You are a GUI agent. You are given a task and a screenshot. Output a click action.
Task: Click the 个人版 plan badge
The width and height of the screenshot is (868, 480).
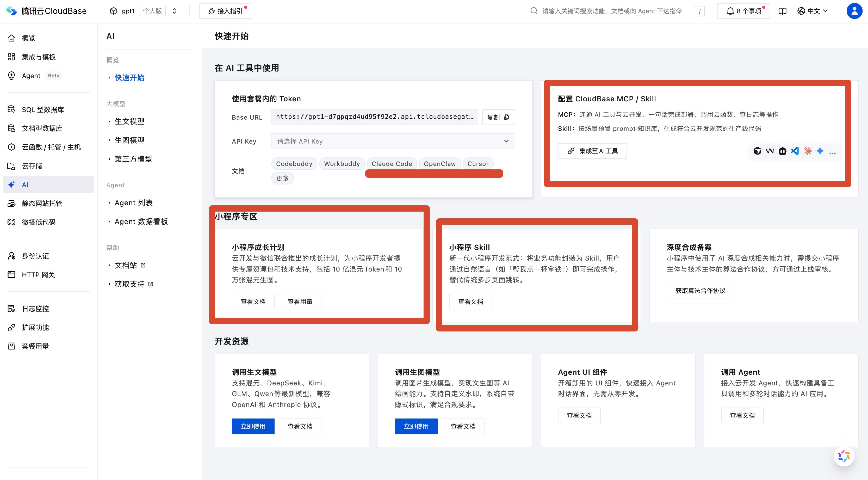coord(152,11)
